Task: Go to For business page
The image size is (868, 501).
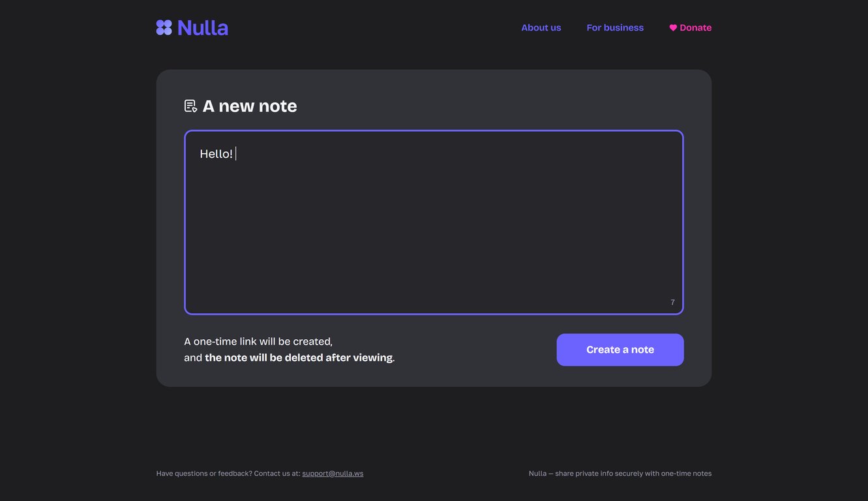Action: (x=615, y=27)
